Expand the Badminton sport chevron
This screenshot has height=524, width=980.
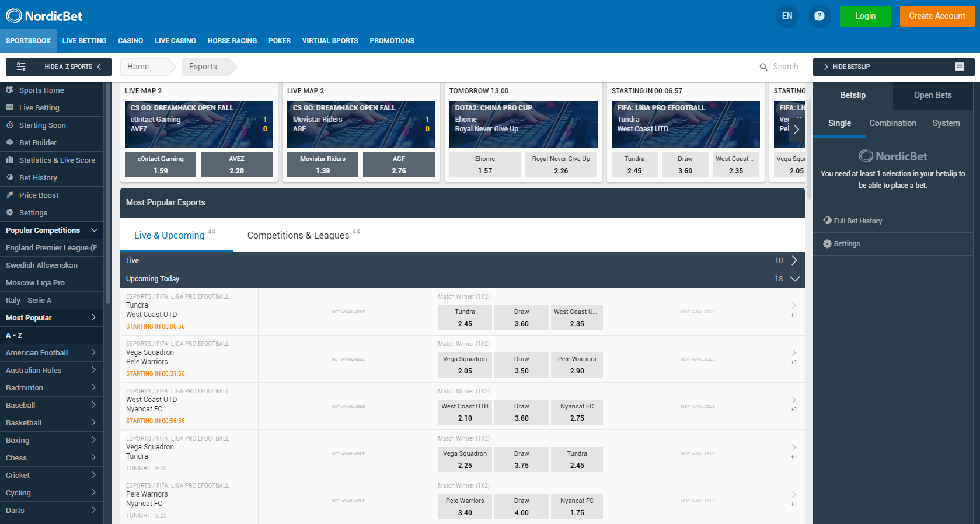pos(93,387)
